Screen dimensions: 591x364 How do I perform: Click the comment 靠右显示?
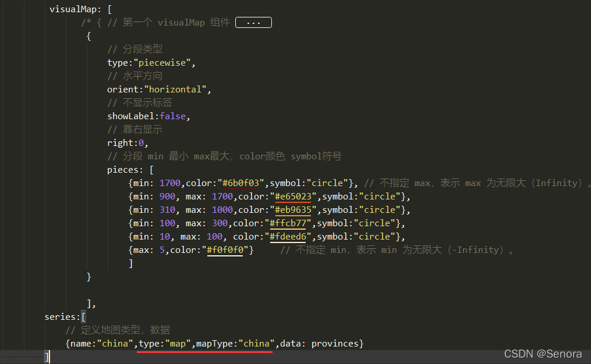[x=135, y=130]
